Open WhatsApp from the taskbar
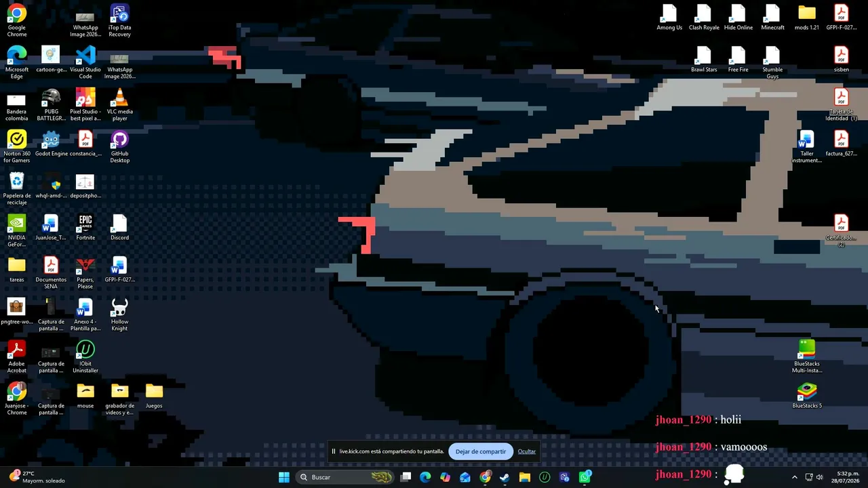 585,477
